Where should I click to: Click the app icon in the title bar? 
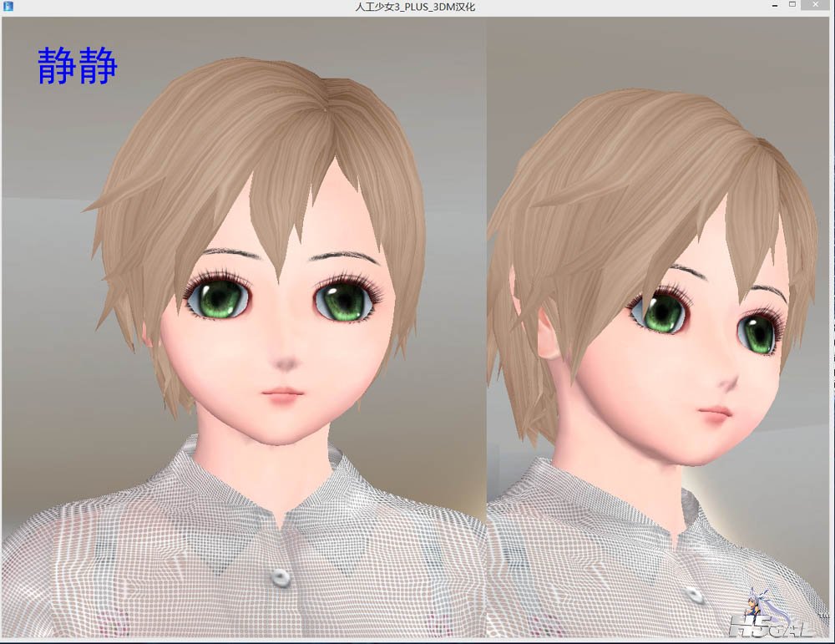click(8, 7)
